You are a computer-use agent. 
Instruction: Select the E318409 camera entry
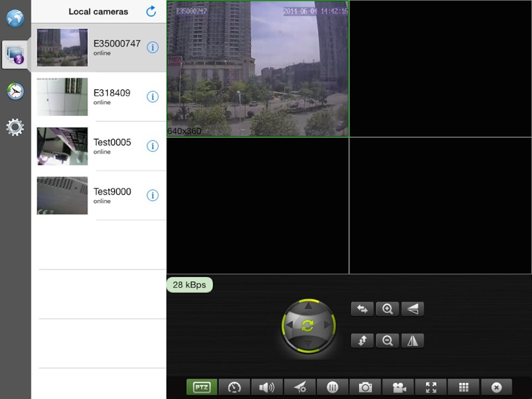pos(99,97)
